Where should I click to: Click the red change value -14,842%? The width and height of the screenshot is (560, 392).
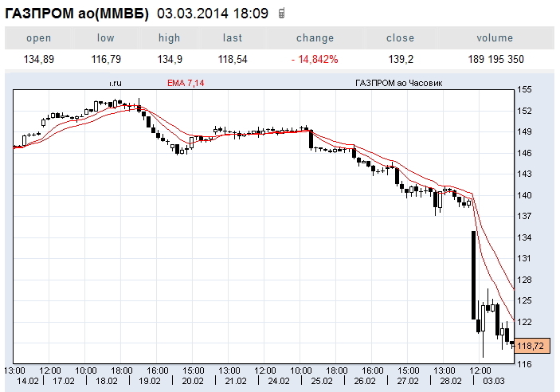[315, 59]
